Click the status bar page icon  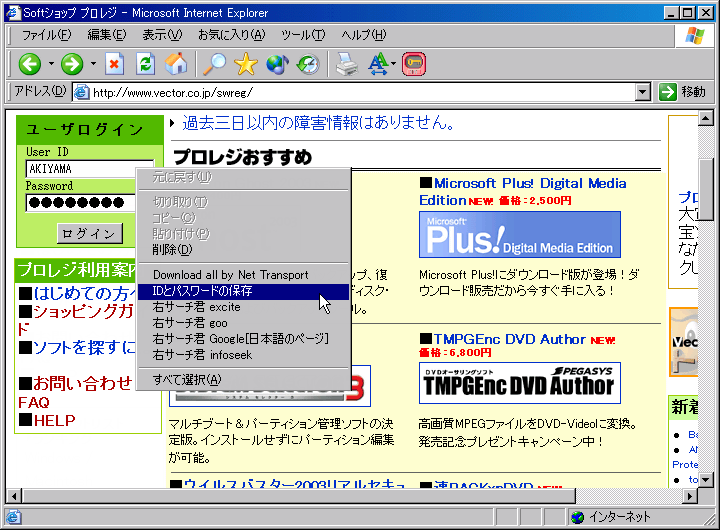[x=13, y=517]
